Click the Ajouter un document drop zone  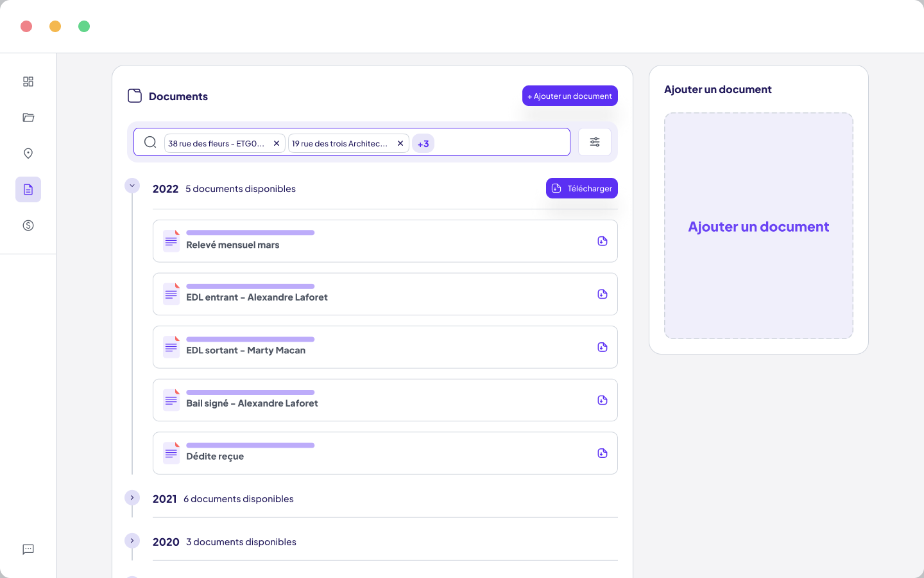[x=758, y=226]
